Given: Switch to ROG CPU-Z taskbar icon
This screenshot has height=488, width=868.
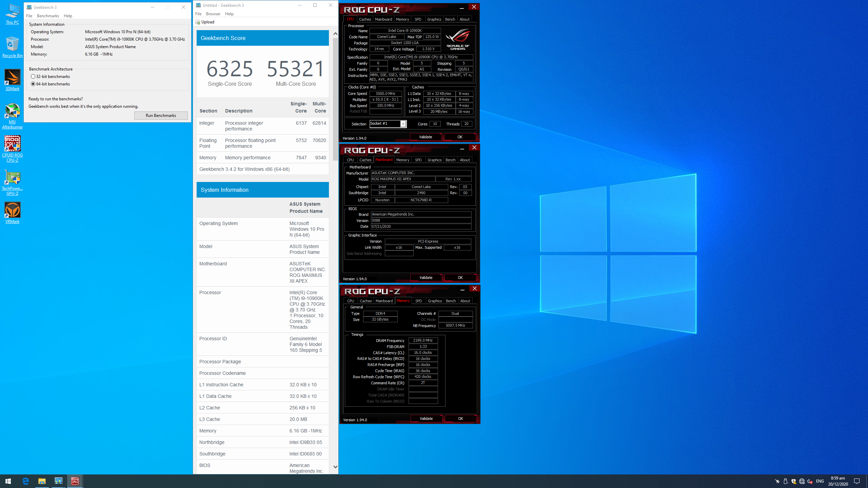Looking at the screenshot, I should (x=75, y=481).
